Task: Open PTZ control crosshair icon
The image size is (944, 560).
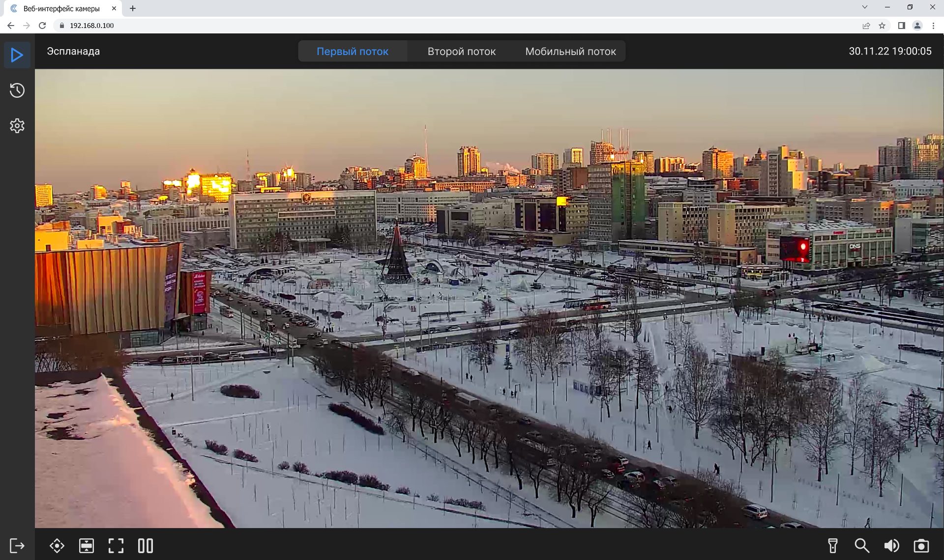Action: click(57, 546)
